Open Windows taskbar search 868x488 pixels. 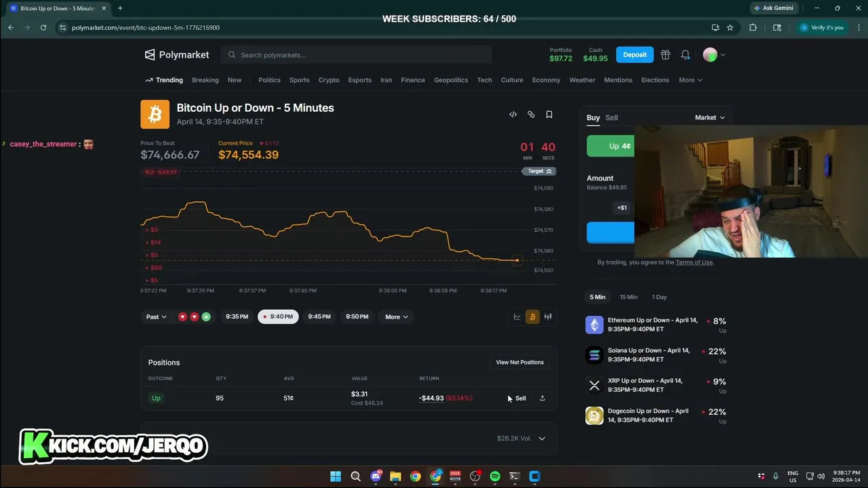[355, 476]
